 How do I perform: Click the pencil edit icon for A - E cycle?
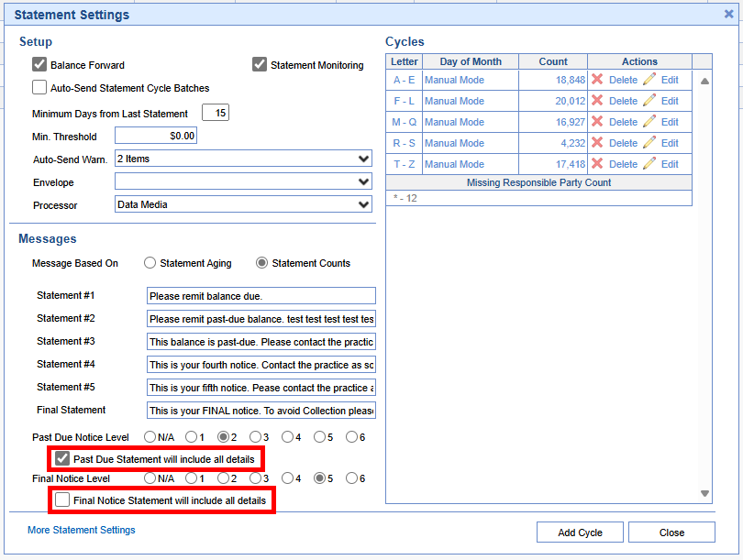[649, 79]
